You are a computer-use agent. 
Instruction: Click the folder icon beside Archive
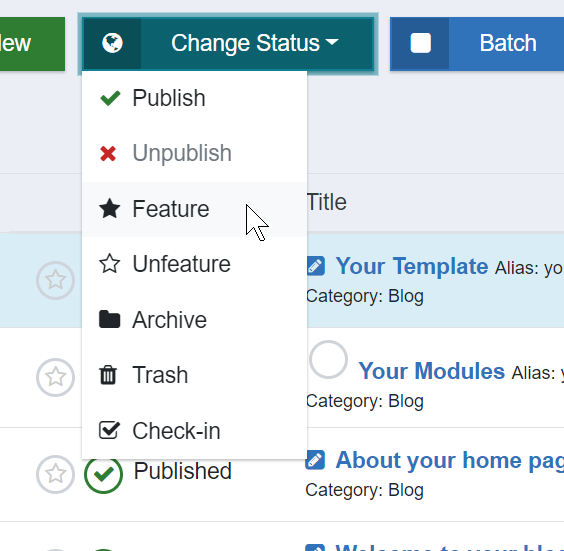click(x=109, y=319)
